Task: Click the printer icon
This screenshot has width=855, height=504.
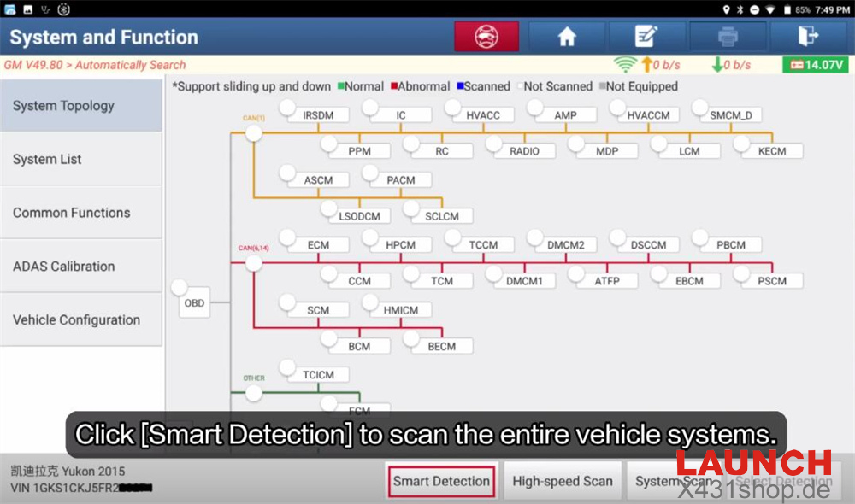Action: point(727,37)
